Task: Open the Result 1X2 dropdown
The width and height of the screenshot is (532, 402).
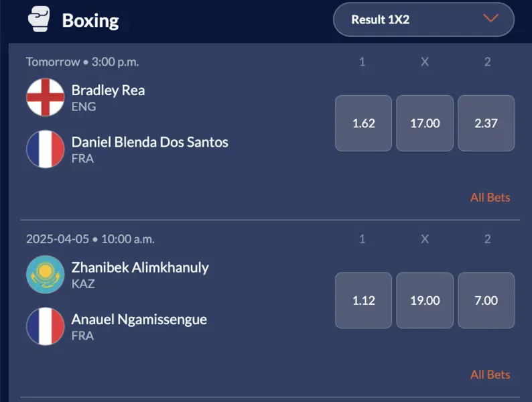Action: pos(423,19)
